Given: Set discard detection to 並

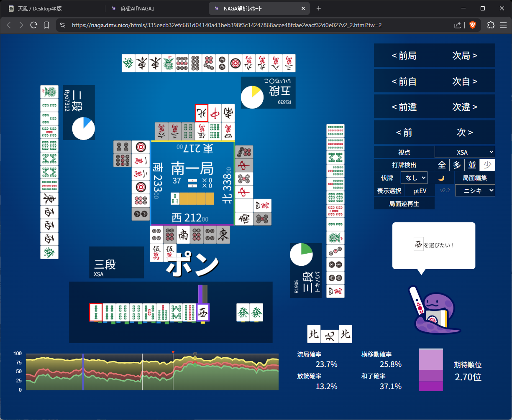Looking at the screenshot, I should click(472, 165).
